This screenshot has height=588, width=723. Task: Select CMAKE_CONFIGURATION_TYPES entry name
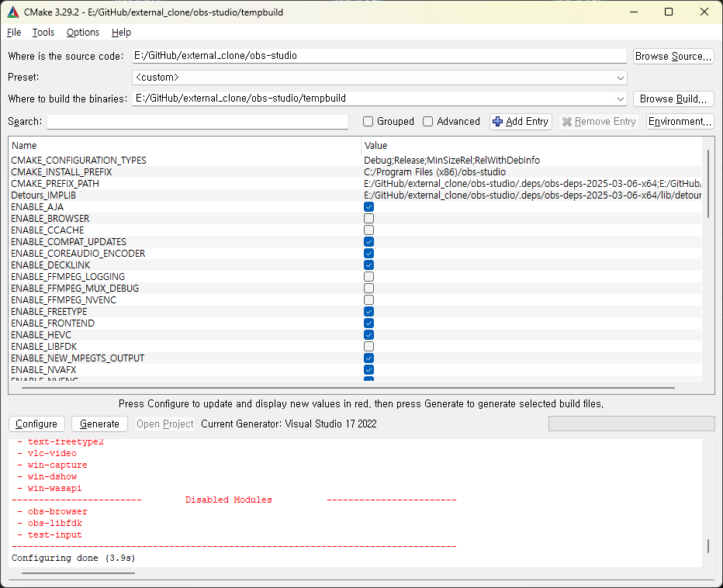pos(78,160)
